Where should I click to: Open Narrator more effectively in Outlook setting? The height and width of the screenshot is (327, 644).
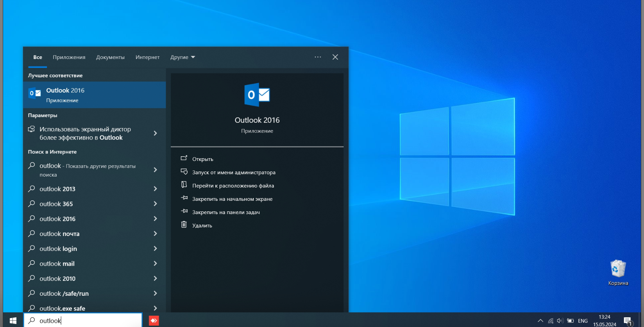94,133
